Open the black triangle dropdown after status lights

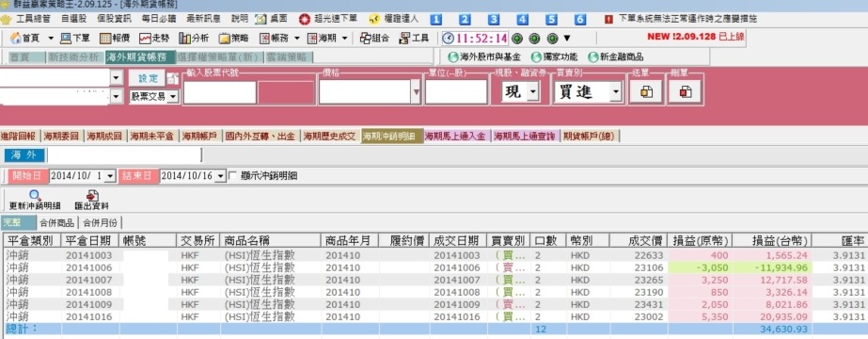click(x=567, y=39)
